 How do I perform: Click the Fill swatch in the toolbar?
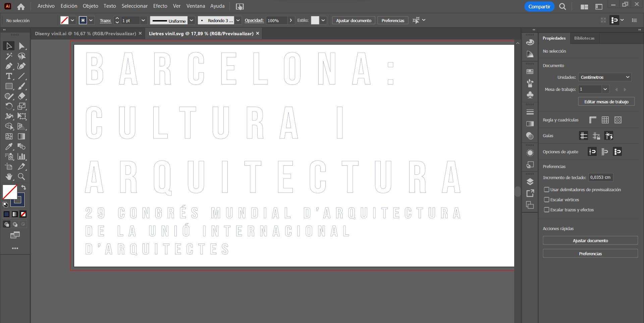pyautogui.click(x=10, y=192)
